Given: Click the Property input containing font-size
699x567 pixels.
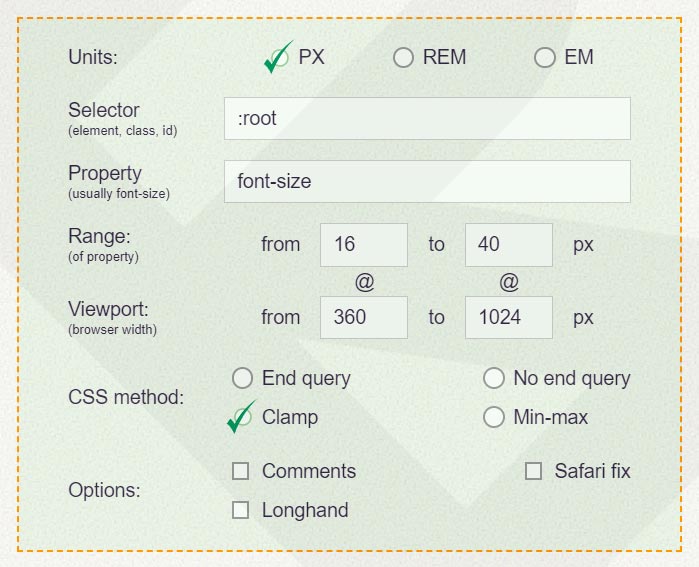Looking at the screenshot, I should click(427, 181).
